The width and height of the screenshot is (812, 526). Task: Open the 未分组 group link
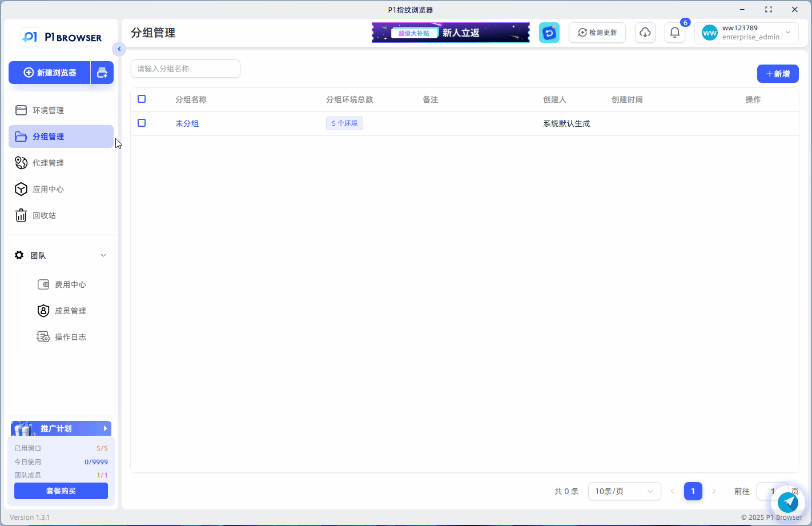tap(187, 123)
